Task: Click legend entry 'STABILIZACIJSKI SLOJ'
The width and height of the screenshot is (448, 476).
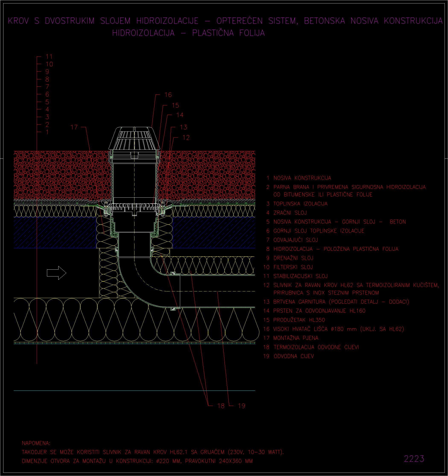Action: [301, 276]
